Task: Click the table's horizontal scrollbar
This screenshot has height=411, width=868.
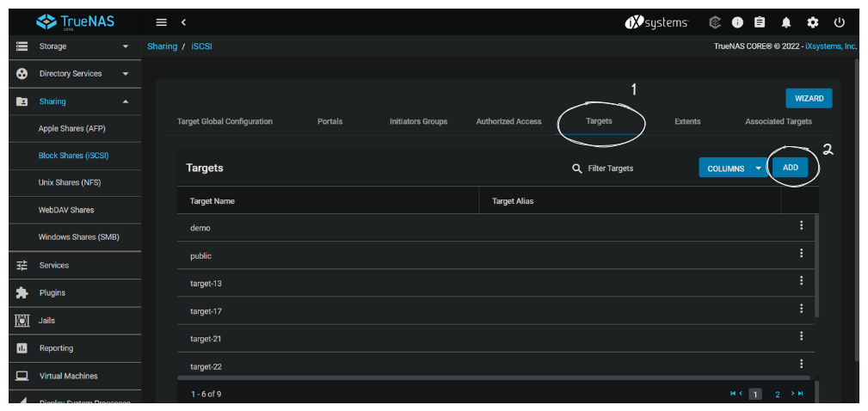Action: 494,377
